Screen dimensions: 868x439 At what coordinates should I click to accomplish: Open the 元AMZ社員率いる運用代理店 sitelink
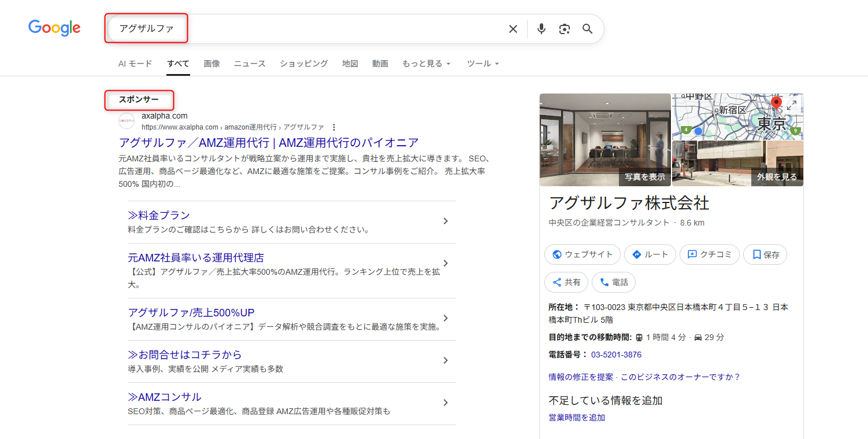pos(196,257)
